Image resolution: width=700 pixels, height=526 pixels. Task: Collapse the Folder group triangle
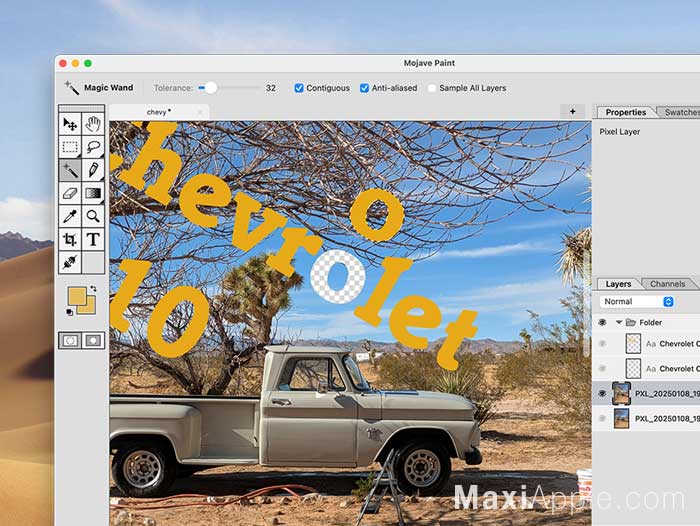coord(619,322)
